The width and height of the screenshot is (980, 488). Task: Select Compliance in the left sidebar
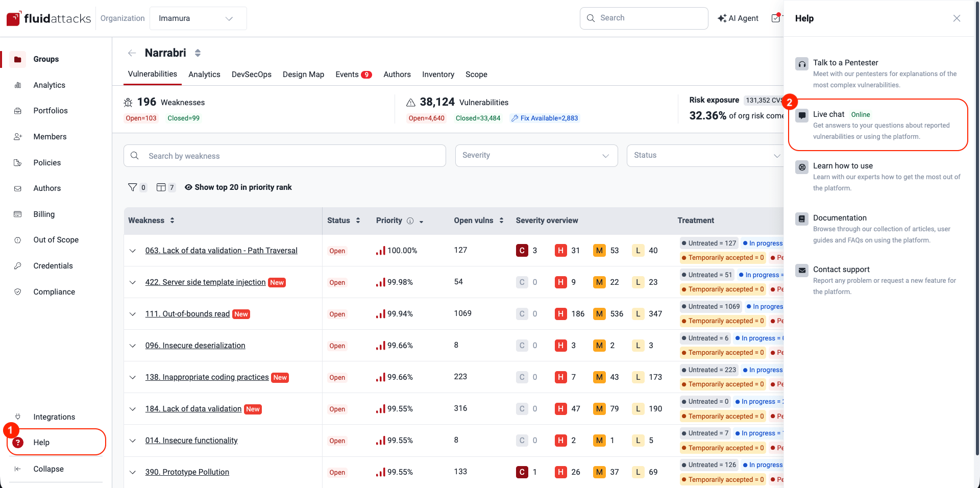click(54, 291)
